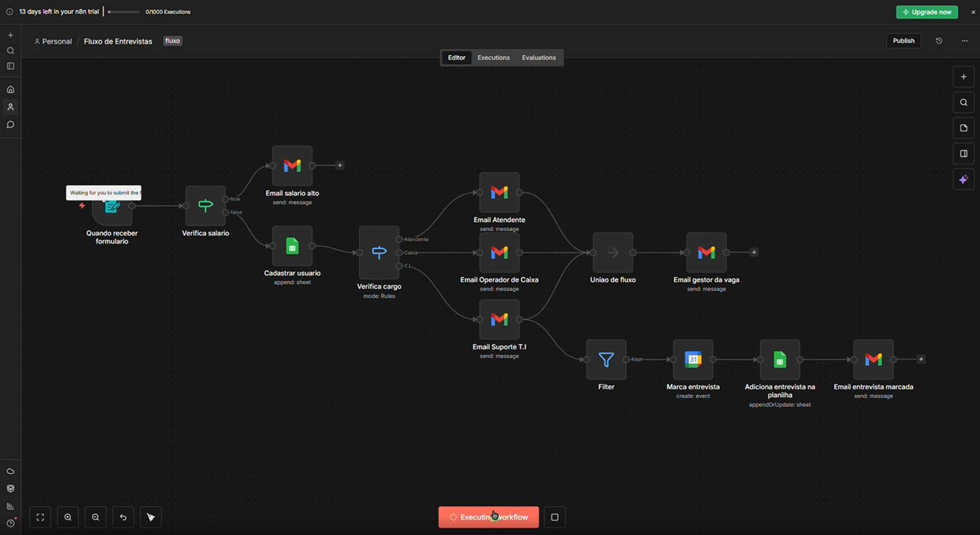Switch to the Editor tab
Viewport: 980px width, 535px height.
pos(456,58)
